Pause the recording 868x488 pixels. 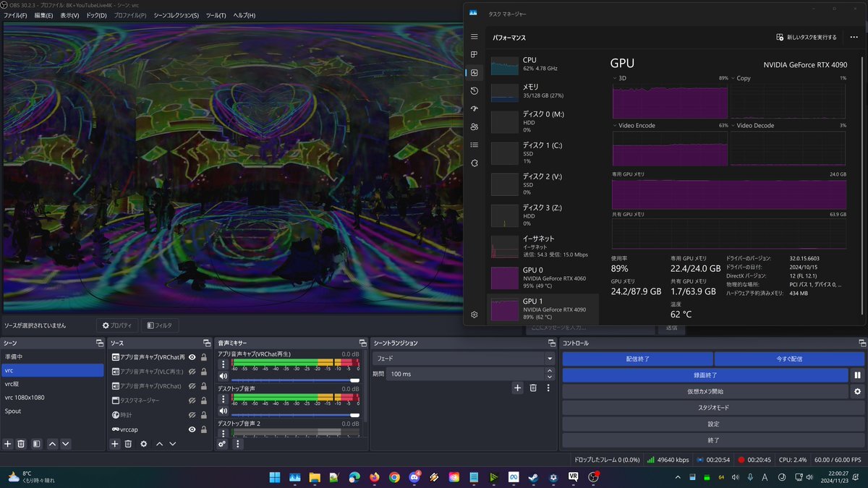point(858,375)
